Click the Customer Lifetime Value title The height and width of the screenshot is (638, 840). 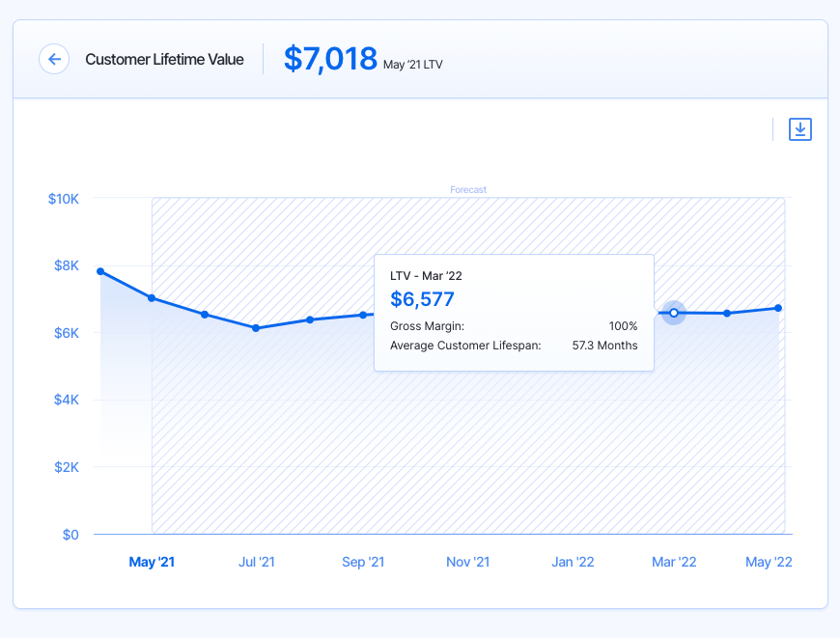click(164, 59)
